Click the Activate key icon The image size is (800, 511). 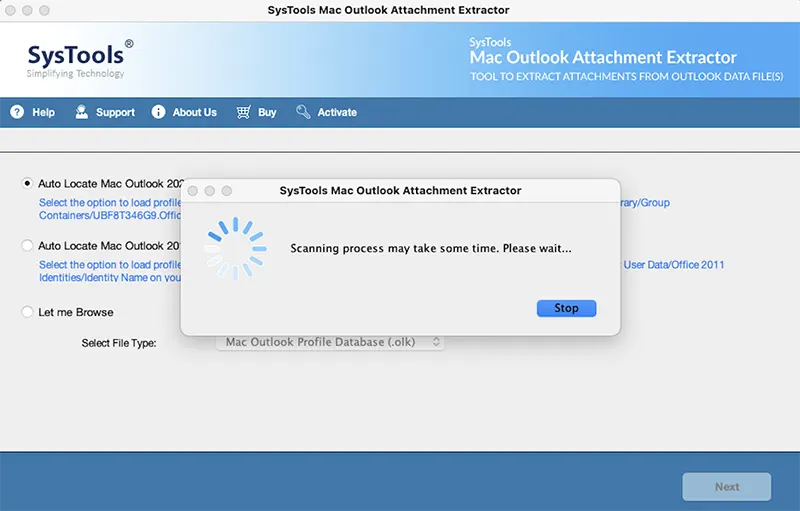pos(303,112)
